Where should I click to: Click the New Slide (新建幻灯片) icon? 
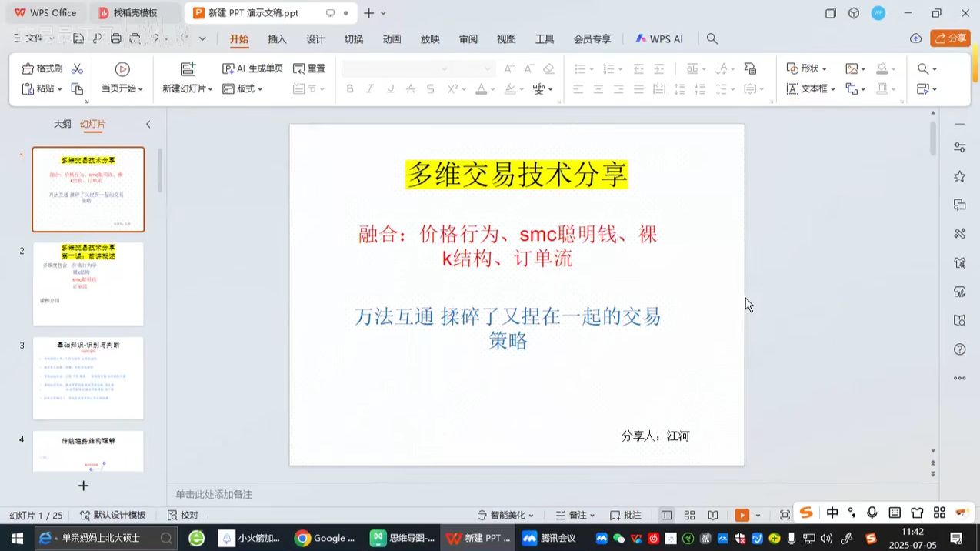click(188, 69)
